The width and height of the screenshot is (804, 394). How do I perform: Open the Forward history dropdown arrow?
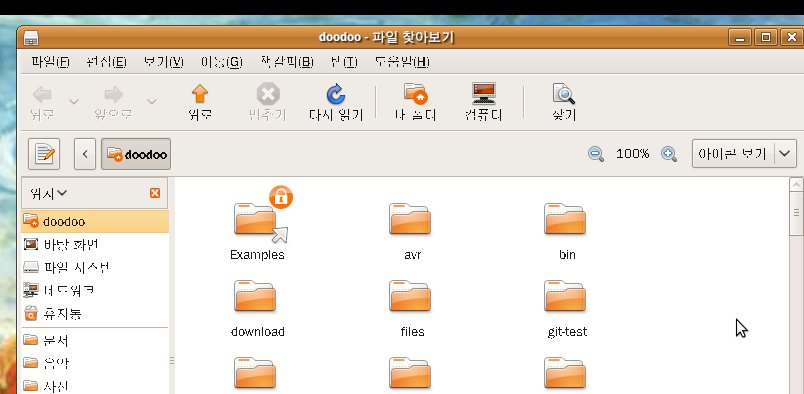point(152,102)
